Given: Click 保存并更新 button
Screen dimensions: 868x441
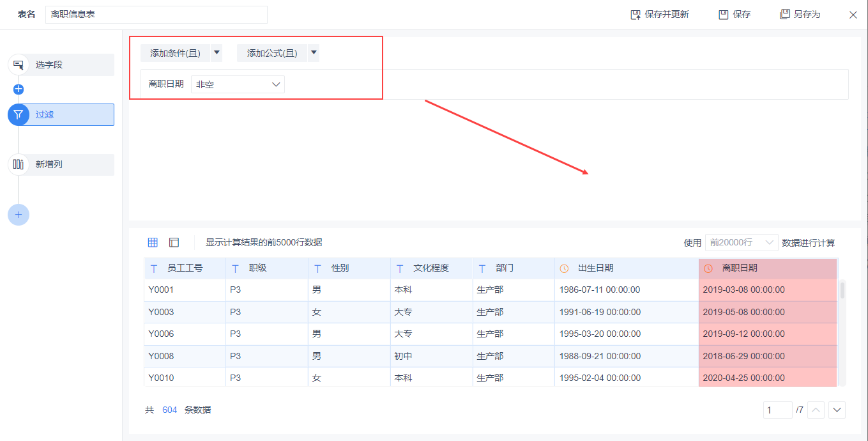Looking at the screenshot, I should tap(660, 14).
